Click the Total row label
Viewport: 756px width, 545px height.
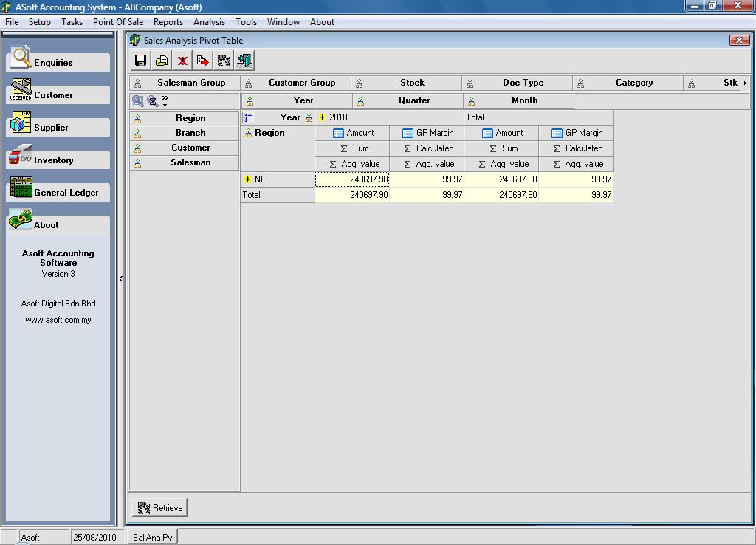click(278, 195)
